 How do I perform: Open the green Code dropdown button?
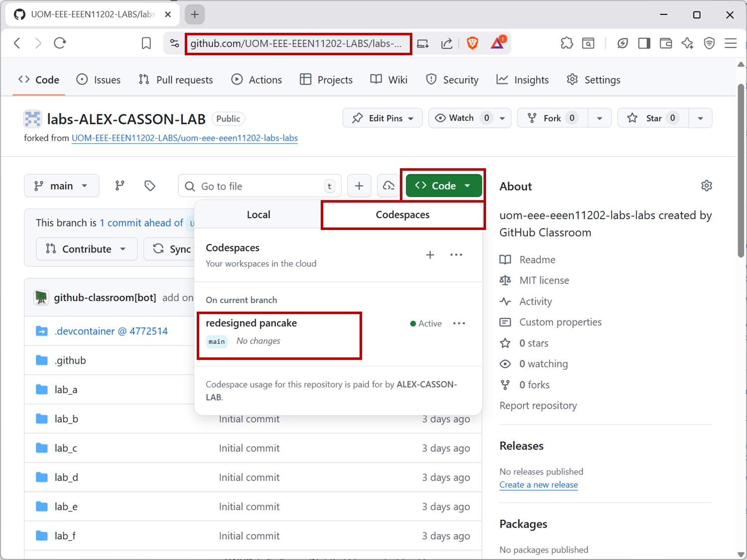pos(443,186)
